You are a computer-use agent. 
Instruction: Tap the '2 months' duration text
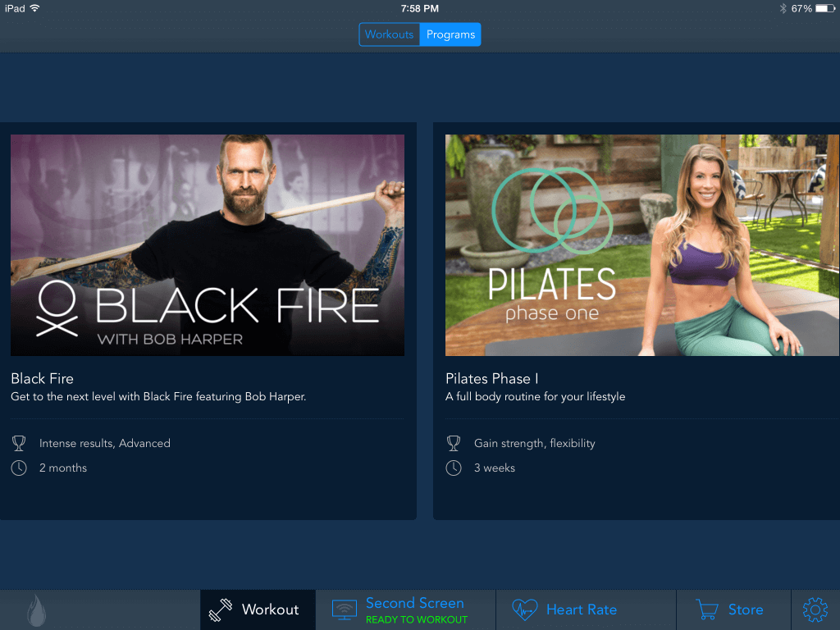(62, 468)
